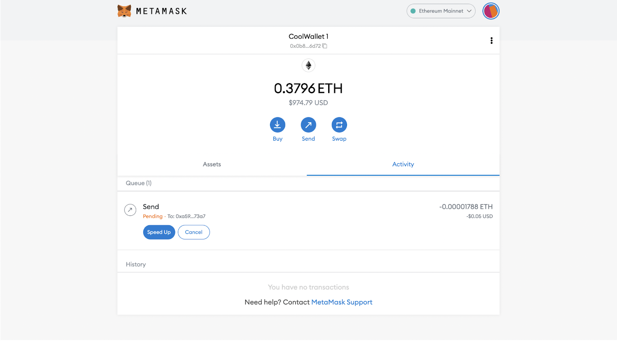Click the 'You have no transactions' message
Viewport: 617px width, 364px height.
click(308, 287)
